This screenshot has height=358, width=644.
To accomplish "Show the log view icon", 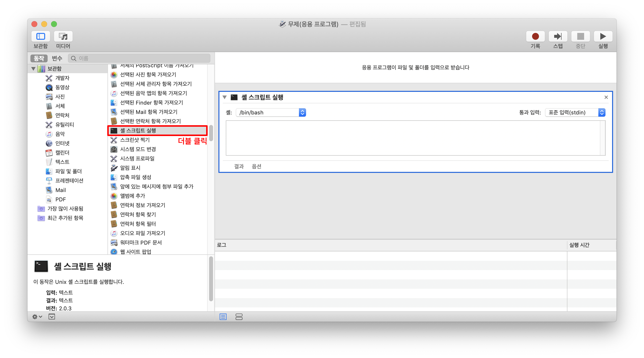I will [223, 317].
